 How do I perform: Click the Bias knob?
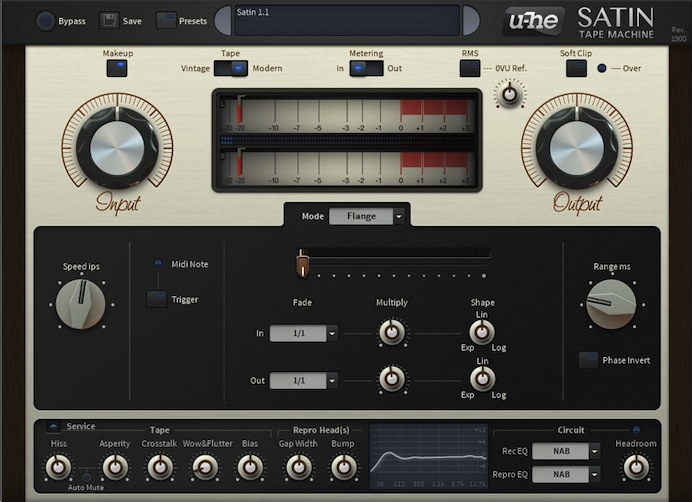point(250,467)
